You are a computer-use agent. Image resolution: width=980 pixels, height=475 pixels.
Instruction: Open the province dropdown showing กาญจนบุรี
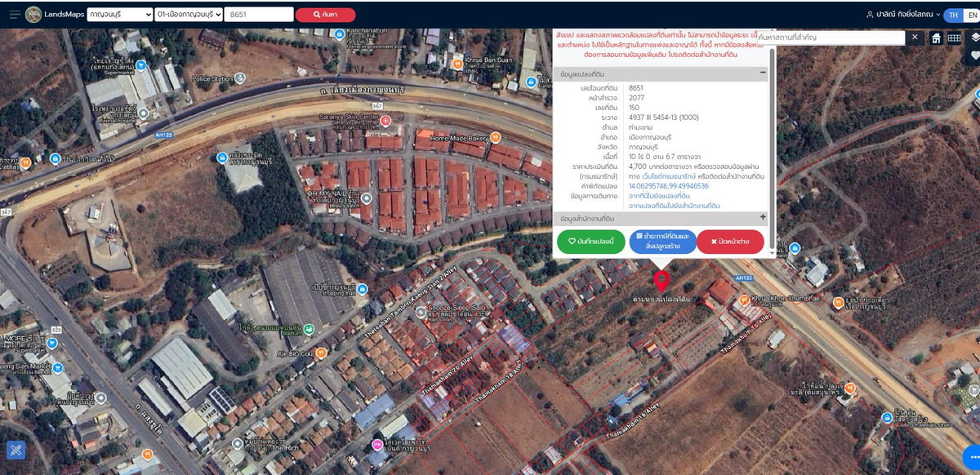click(x=120, y=15)
